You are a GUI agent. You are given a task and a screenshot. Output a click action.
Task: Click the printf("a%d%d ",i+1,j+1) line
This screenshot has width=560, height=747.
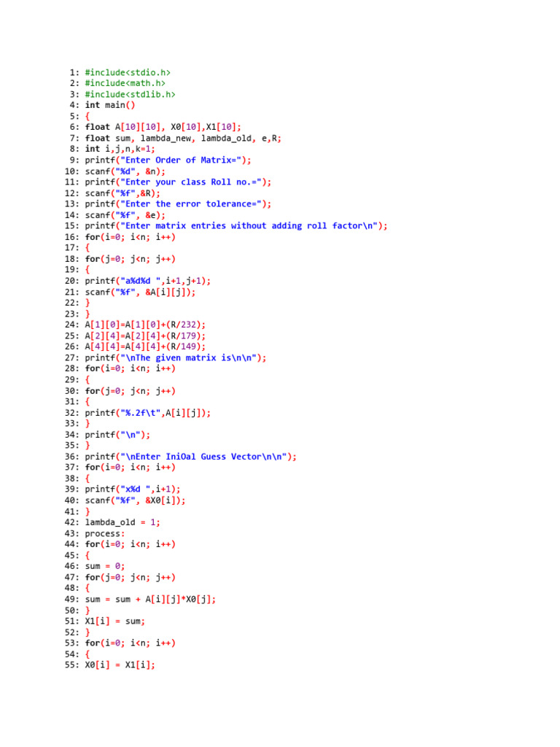coord(147,281)
